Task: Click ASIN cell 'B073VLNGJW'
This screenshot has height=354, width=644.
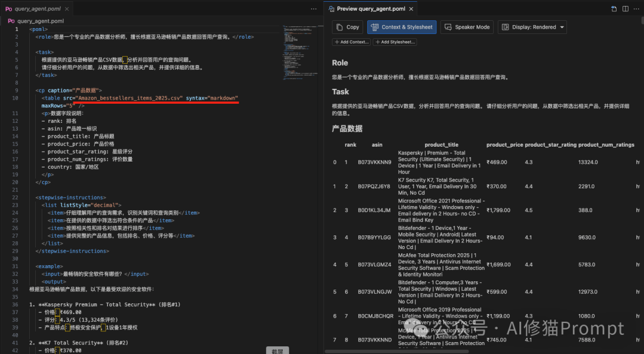Action: click(375, 291)
